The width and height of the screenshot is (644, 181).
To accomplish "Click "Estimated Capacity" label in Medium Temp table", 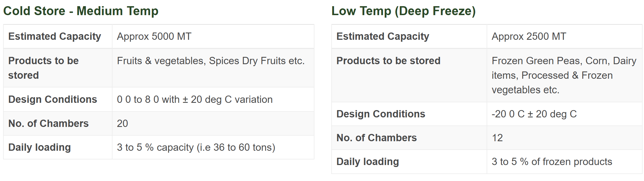I will [x=55, y=36].
